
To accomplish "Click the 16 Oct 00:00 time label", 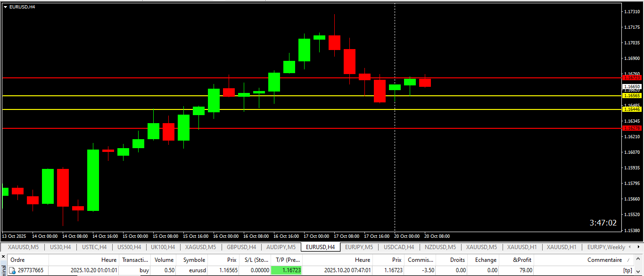I will point(226,236).
